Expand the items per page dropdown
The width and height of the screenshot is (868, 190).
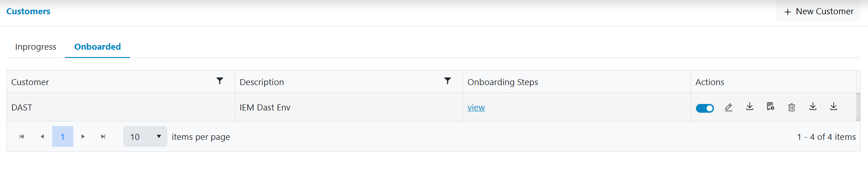[145, 137]
